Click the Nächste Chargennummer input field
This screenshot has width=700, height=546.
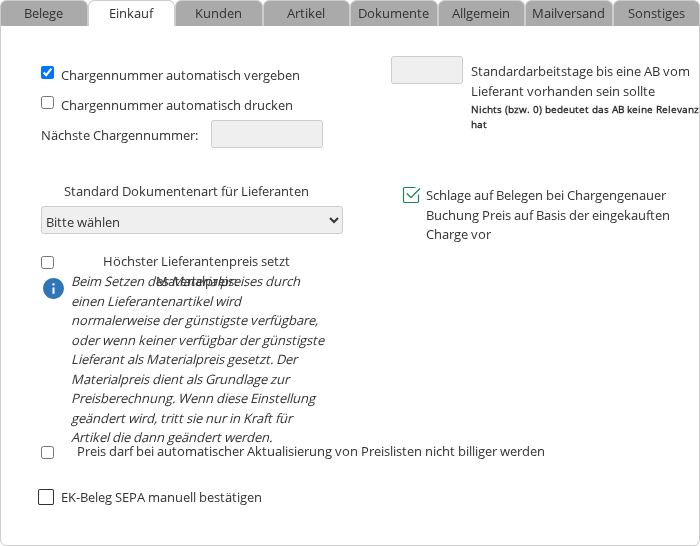tap(267, 134)
